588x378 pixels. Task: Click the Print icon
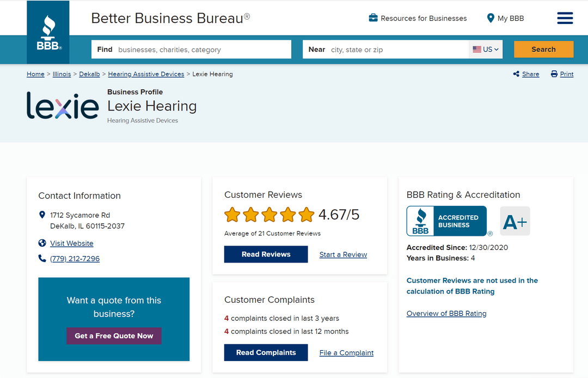click(554, 74)
